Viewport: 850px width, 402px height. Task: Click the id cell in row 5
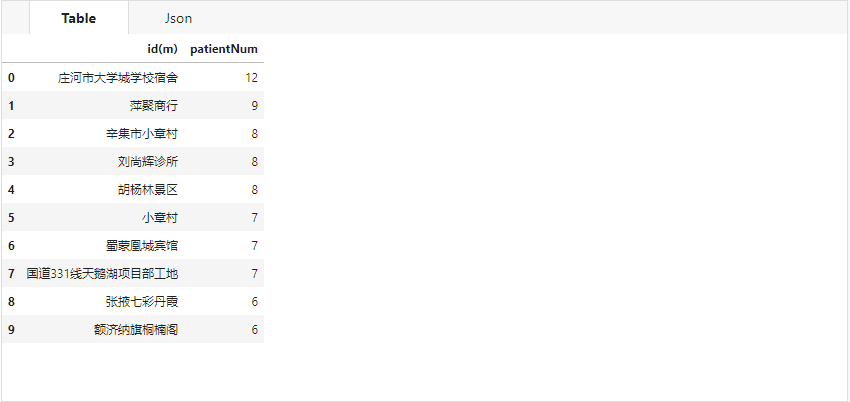[160, 217]
